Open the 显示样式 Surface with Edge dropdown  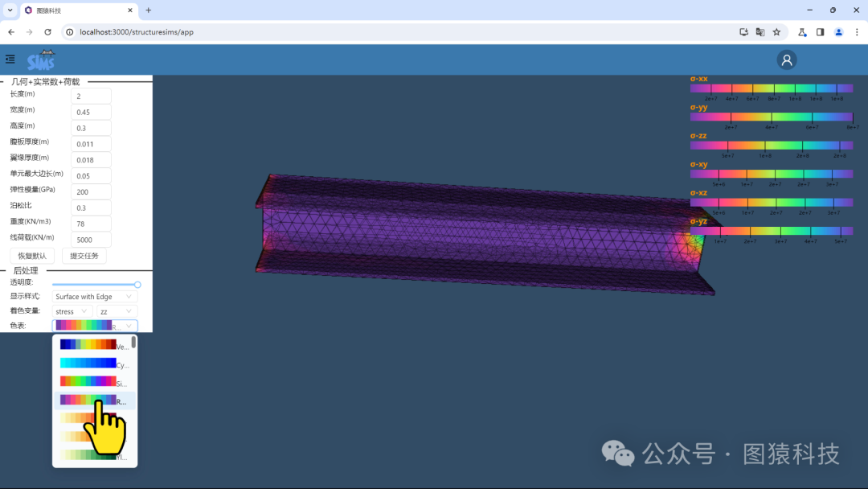(x=94, y=297)
